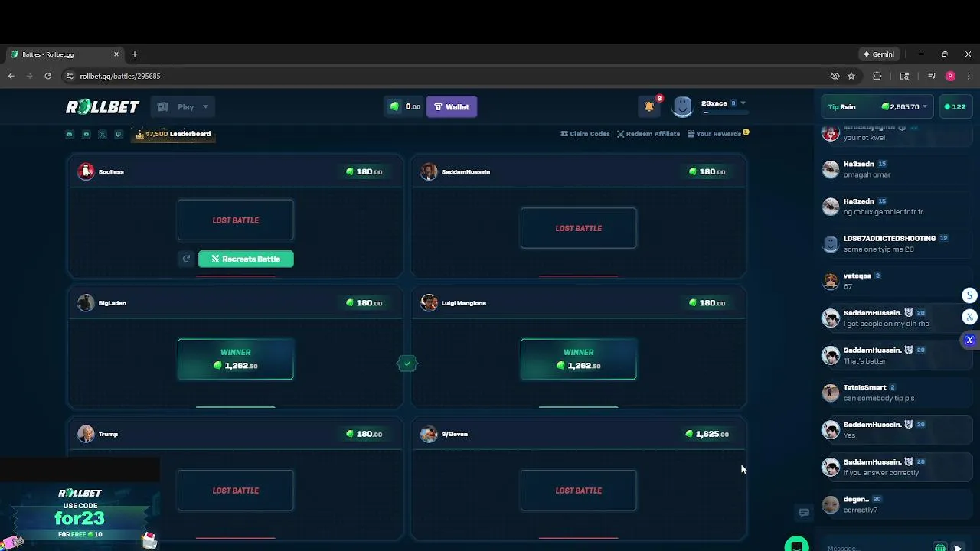Click the blue X extension side icon

coord(969,340)
